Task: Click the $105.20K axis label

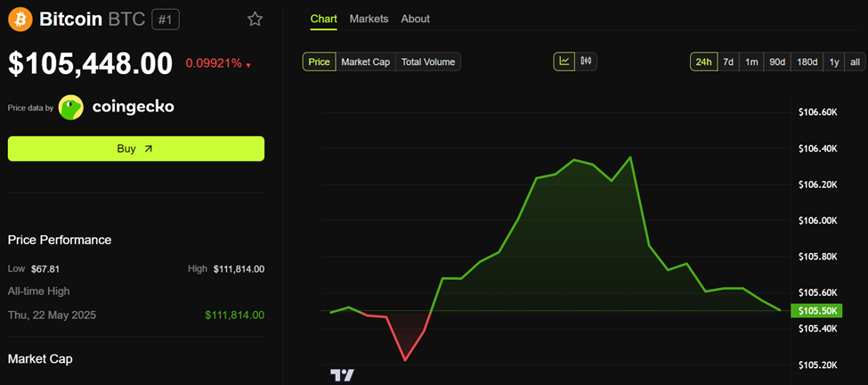Action: pyautogui.click(x=817, y=365)
